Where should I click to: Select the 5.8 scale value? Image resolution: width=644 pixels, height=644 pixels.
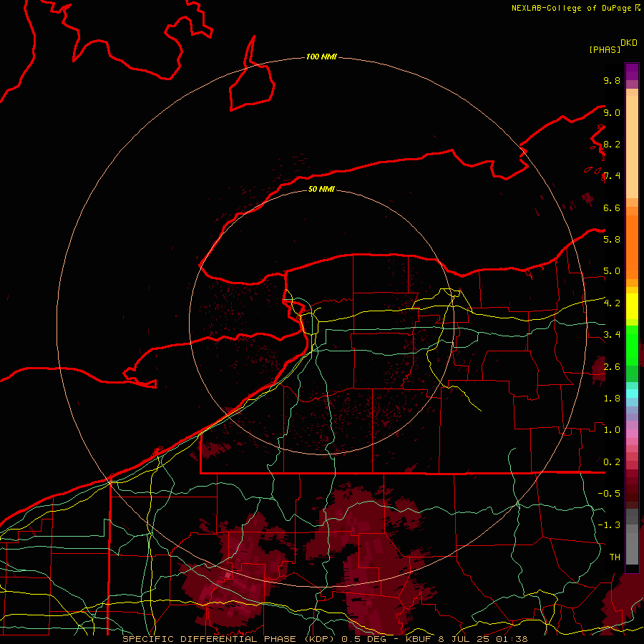tap(612, 240)
